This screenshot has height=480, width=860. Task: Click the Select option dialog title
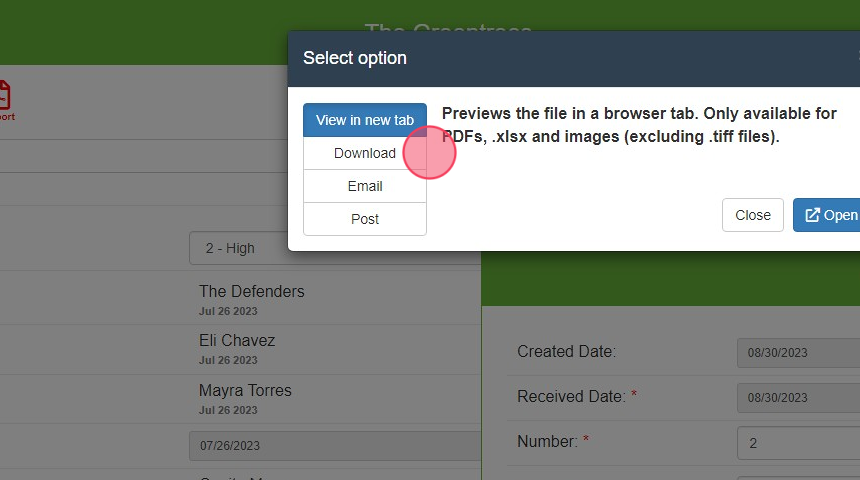pos(355,58)
